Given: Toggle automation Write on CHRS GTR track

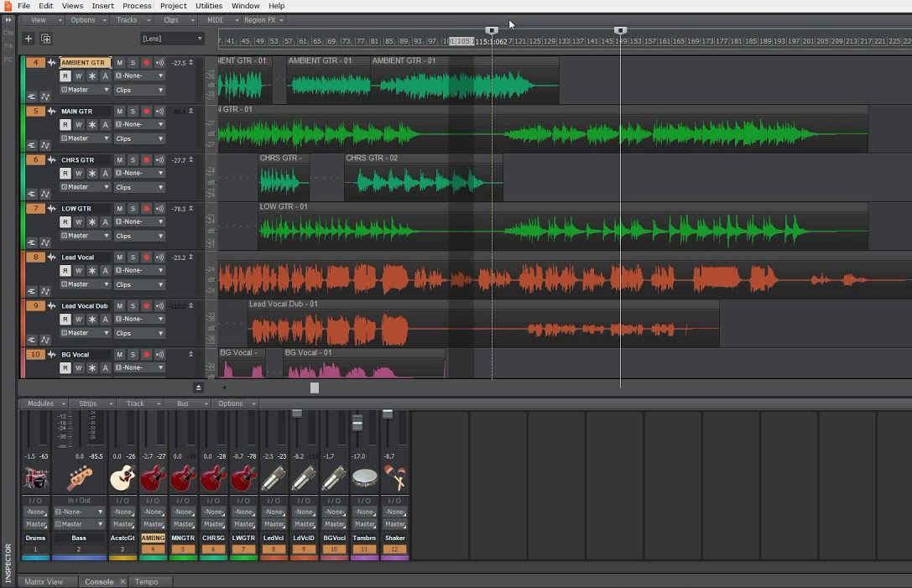Looking at the screenshot, I should pyautogui.click(x=79, y=174).
